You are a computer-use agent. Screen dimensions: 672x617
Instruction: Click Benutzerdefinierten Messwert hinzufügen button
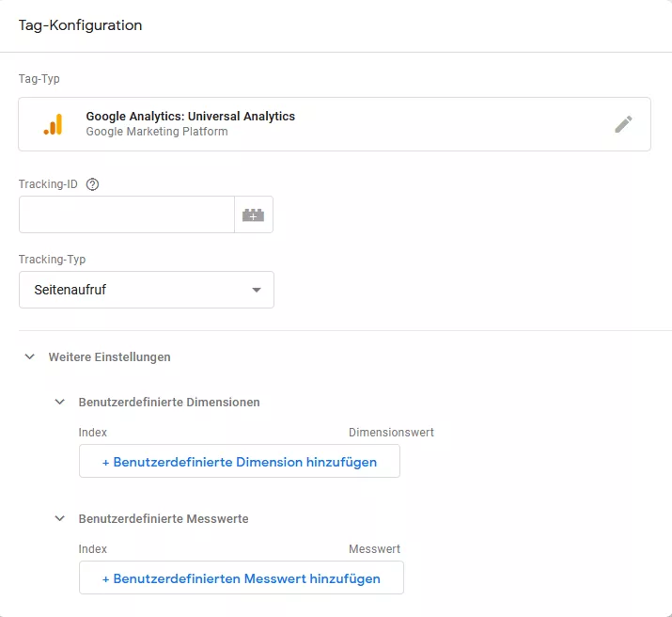pyautogui.click(x=242, y=578)
